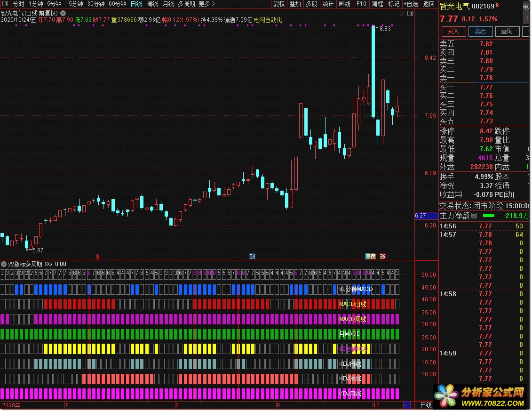Activate the 画线 drawing tool
Screen dimensions: 532x411
[344, 4]
